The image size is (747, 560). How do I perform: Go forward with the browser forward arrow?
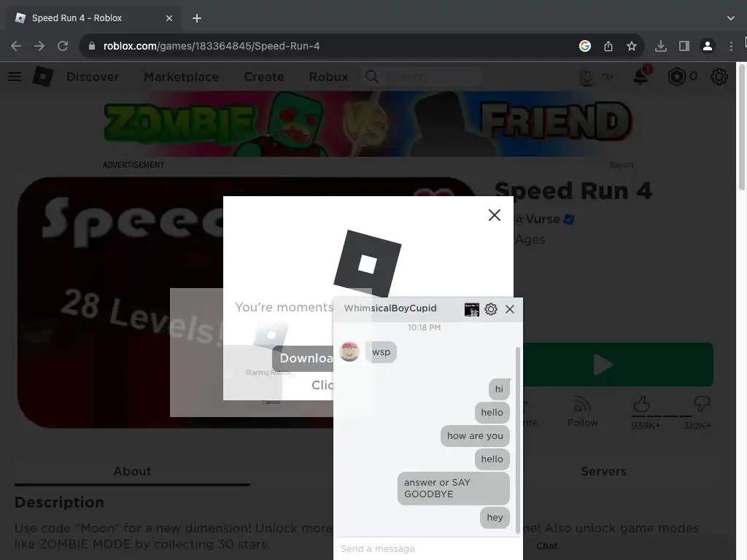click(x=39, y=46)
